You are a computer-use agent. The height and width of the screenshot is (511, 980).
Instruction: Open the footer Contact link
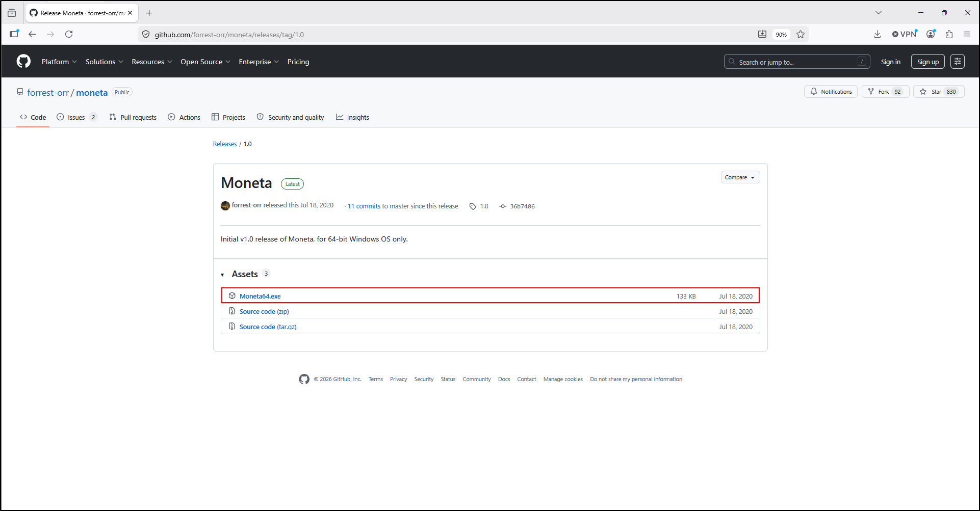tap(527, 379)
